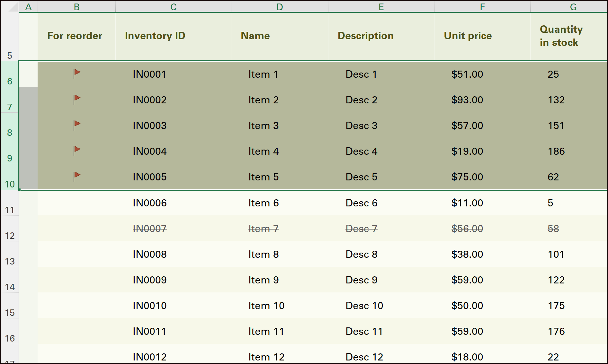The image size is (608, 364).
Task: Click the empty reorder cell for IN0009
Action: pyautogui.click(x=76, y=280)
